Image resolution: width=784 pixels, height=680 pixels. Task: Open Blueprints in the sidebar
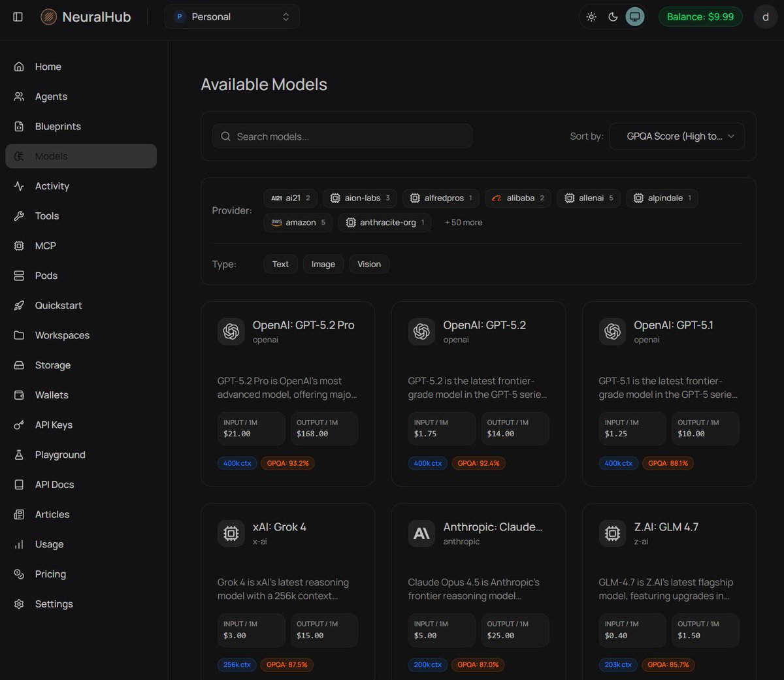click(x=81, y=127)
